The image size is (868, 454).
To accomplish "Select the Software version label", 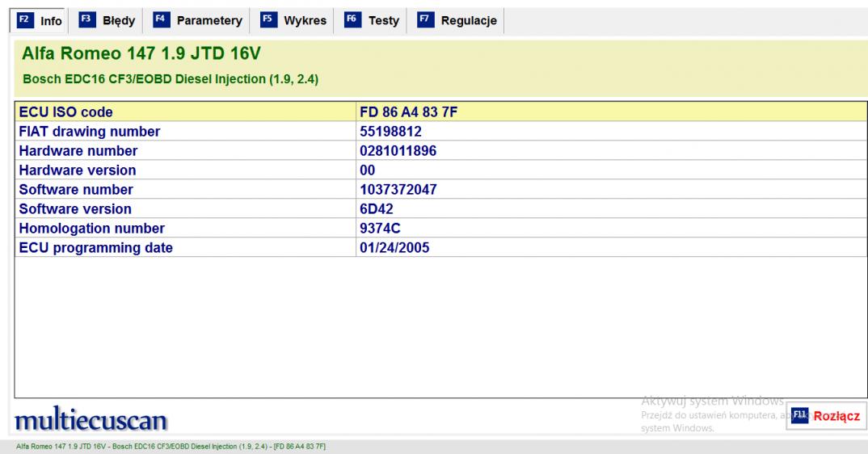I will [74, 208].
